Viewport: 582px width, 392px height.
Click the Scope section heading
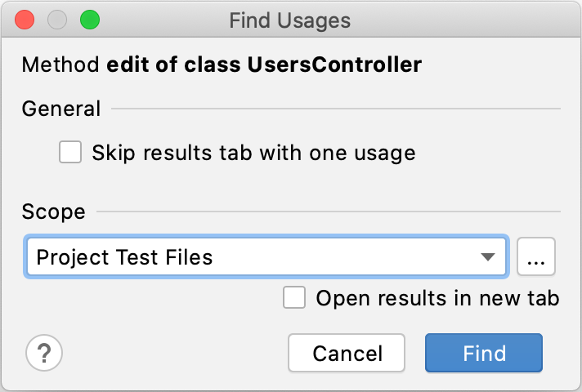pyautogui.click(x=54, y=212)
